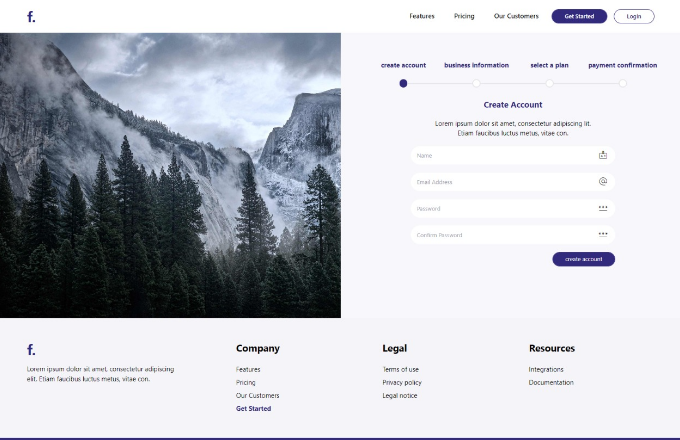Viewport: 680px width, 440px height.
Task: Focus the Email Address input field
Action: tap(513, 182)
